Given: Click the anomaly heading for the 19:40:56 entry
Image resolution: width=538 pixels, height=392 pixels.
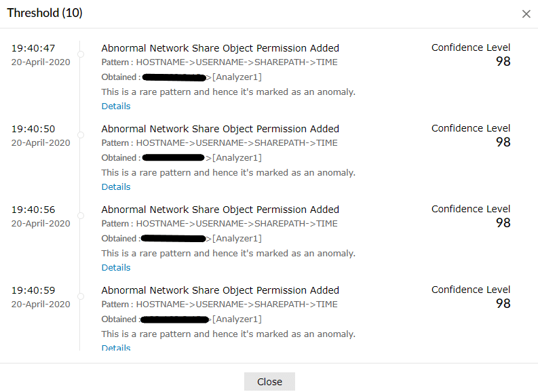Looking at the screenshot, I should pyautogui.click(x=220, y=210).
